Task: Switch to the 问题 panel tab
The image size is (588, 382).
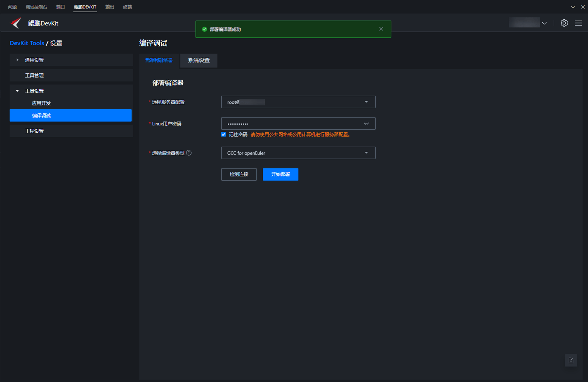Action: (12, 7)
